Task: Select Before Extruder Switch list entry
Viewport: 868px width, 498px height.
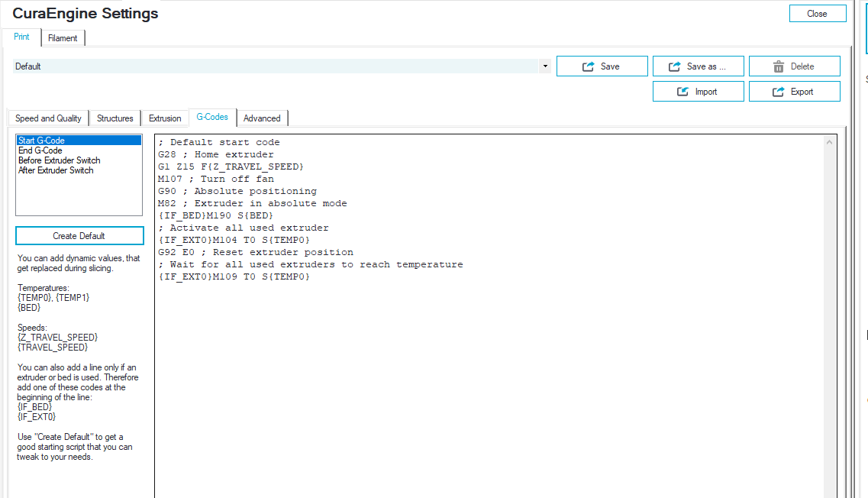Action: click(60, 160)
